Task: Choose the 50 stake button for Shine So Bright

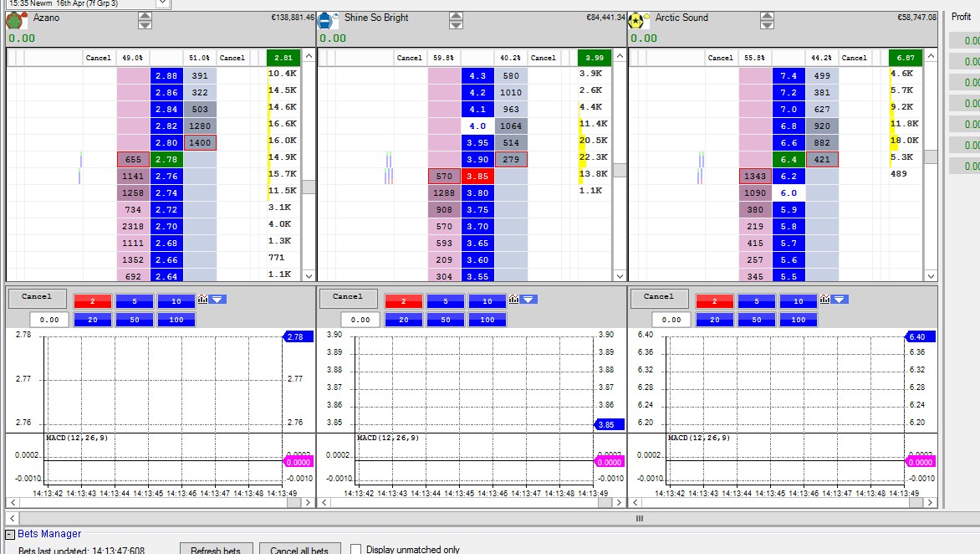Action: tap(445, 320)
